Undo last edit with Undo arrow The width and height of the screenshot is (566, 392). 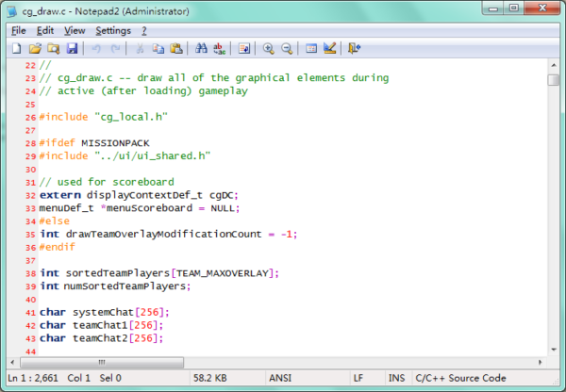(x=96, y=48)
